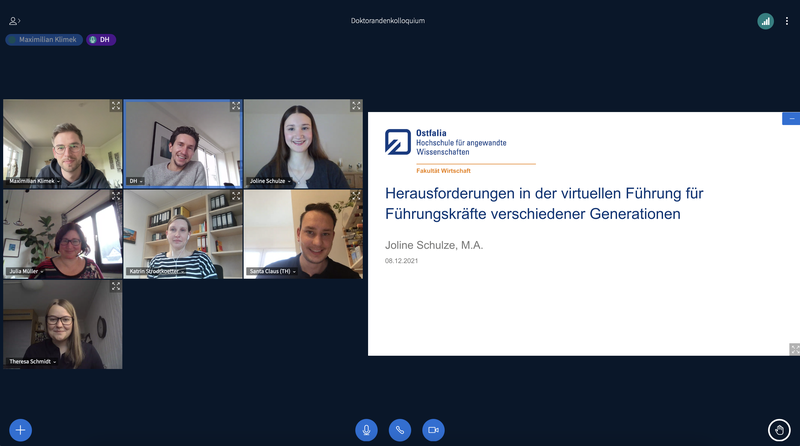Fullscreen Theresa Schmidt's webcam tile
The image size is (800, 446).
(x=116, y=286)
